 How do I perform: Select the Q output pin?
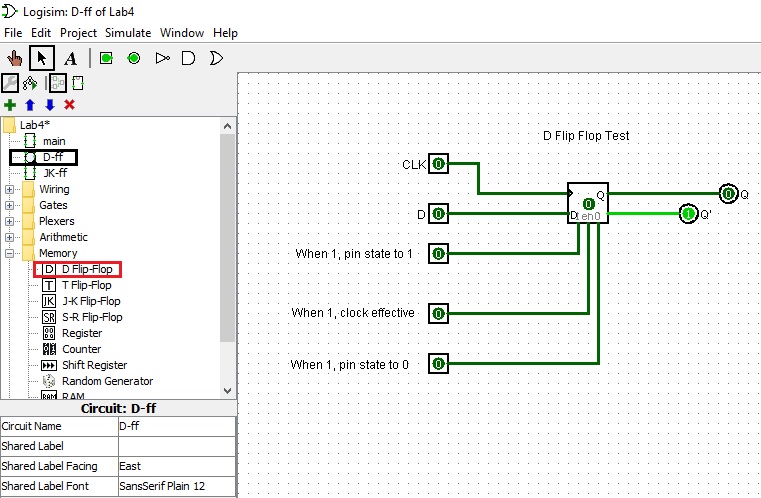[x=728, y=194]
